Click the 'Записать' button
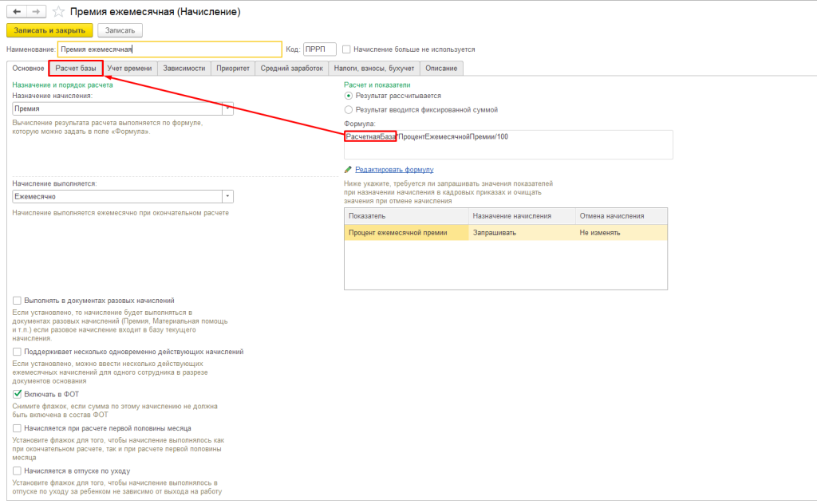 120,30
